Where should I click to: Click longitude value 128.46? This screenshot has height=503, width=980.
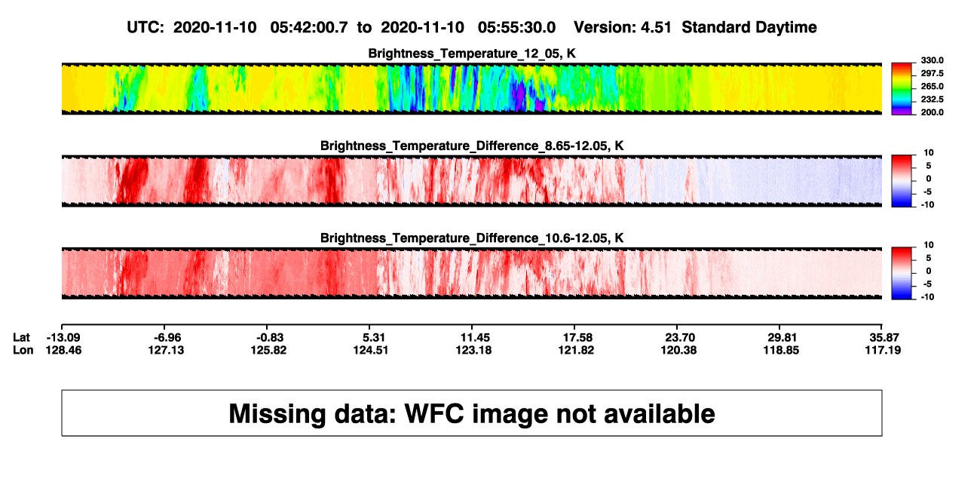click(x=62, y=350)
